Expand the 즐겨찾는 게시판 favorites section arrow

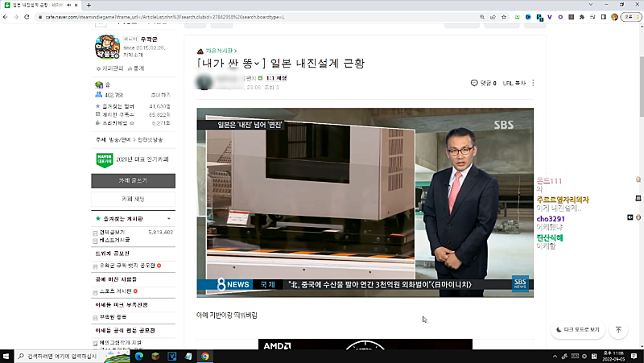click(x=168, y=218)
